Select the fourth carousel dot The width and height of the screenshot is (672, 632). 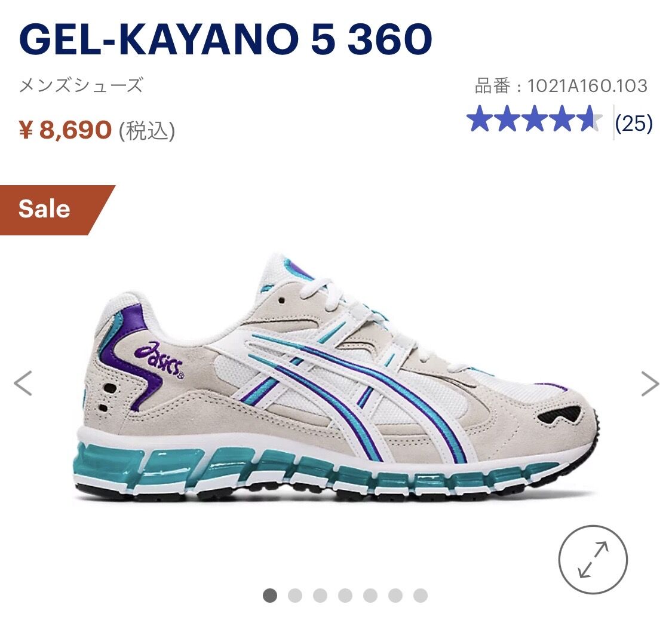345,595
